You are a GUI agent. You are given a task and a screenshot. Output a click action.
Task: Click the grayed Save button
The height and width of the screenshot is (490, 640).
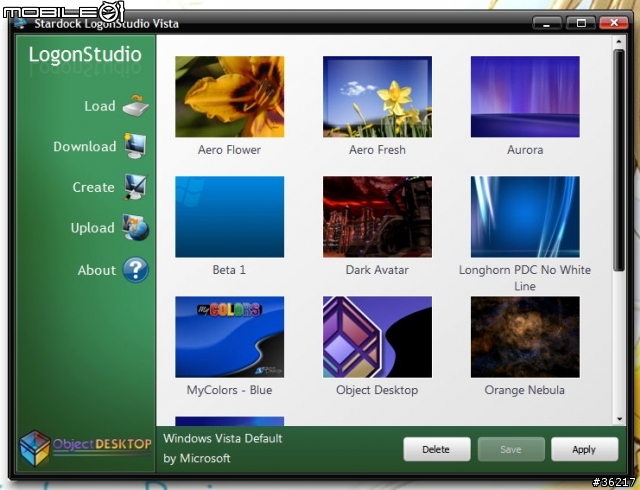511,449
